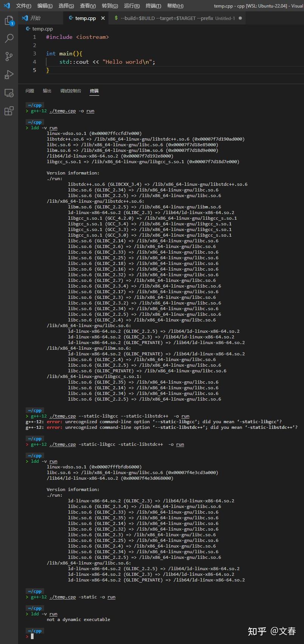Screen dimensions: 304x644
Task: Open the 运行 (Run) menu
Action: [132, 6]
